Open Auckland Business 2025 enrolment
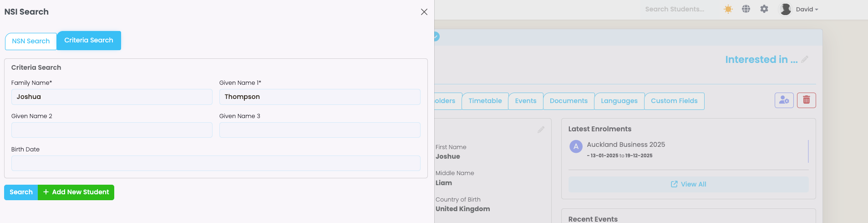 [x=626, y=145]
